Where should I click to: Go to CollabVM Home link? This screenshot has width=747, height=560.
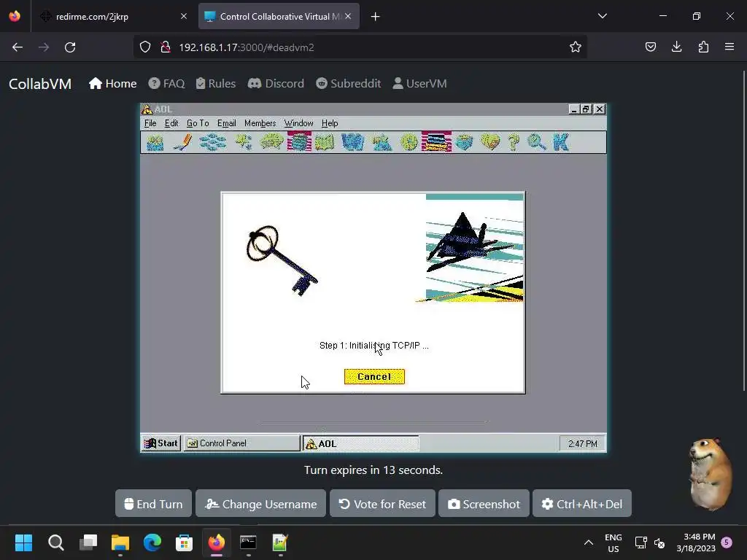[x=113, y=84]
